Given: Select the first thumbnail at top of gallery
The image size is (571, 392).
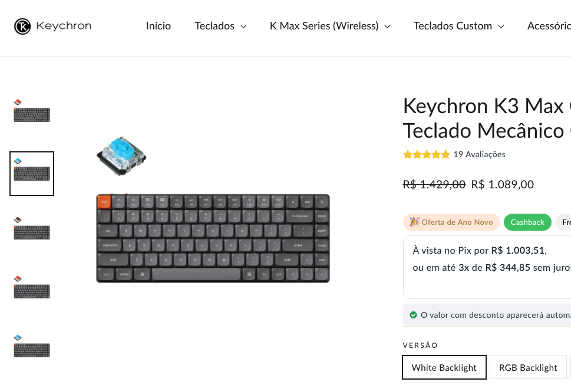Looking at the screenshot, I should [x=32, y=111].
